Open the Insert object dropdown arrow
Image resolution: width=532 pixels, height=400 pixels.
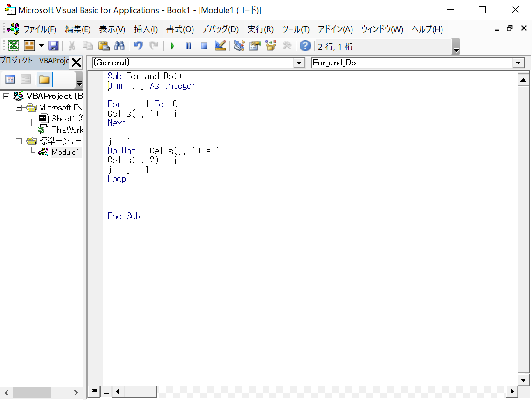(x=41, y=45)
